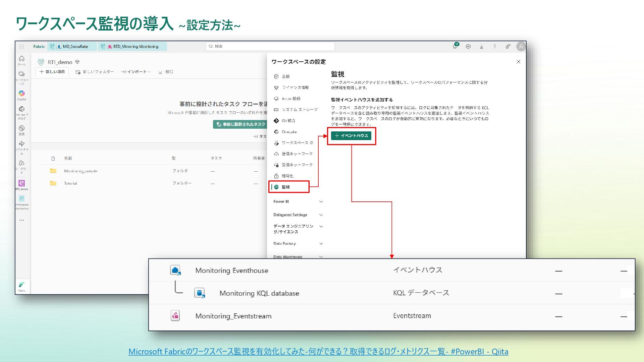
Task: Click the settings gear in header
Action: pos(468,47)
